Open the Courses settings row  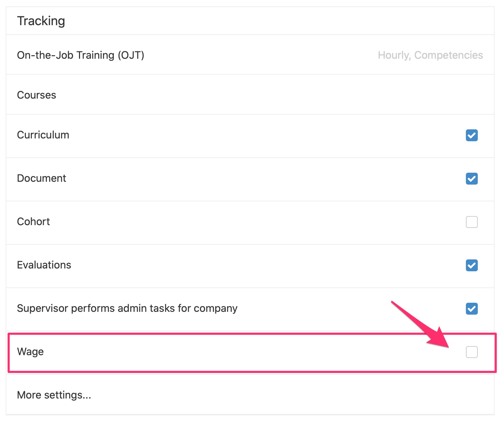tap(250, 95)
